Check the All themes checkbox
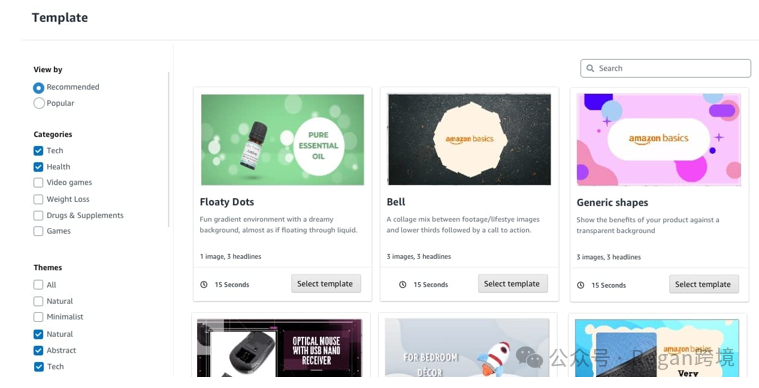This screenshot has width=759, height=388. (38, 284)
